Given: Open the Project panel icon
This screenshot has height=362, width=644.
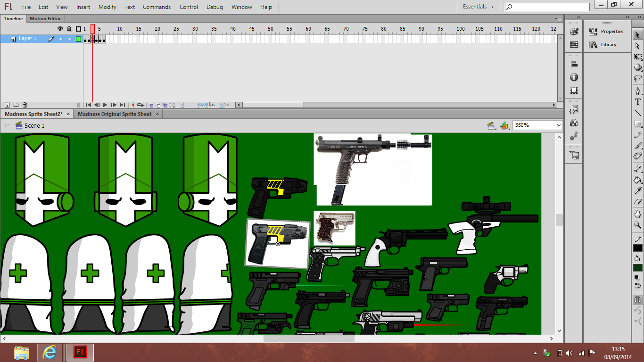Looking at the screenshot, I should tap(574, 155).
